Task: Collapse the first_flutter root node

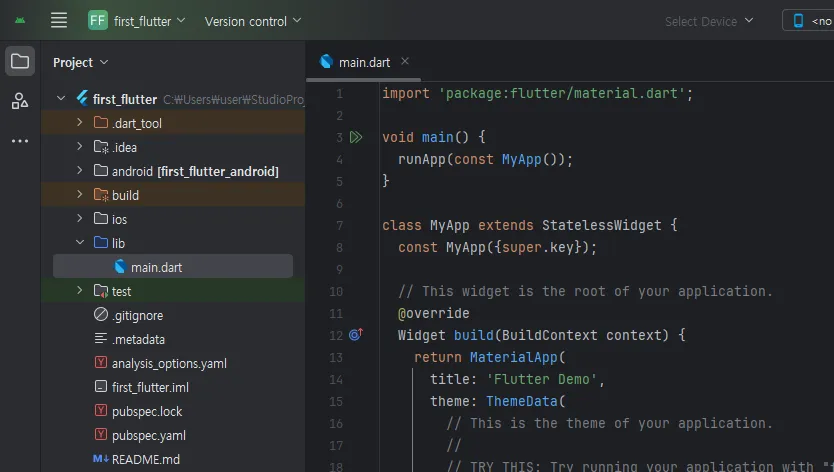Action: click(61, 98)
